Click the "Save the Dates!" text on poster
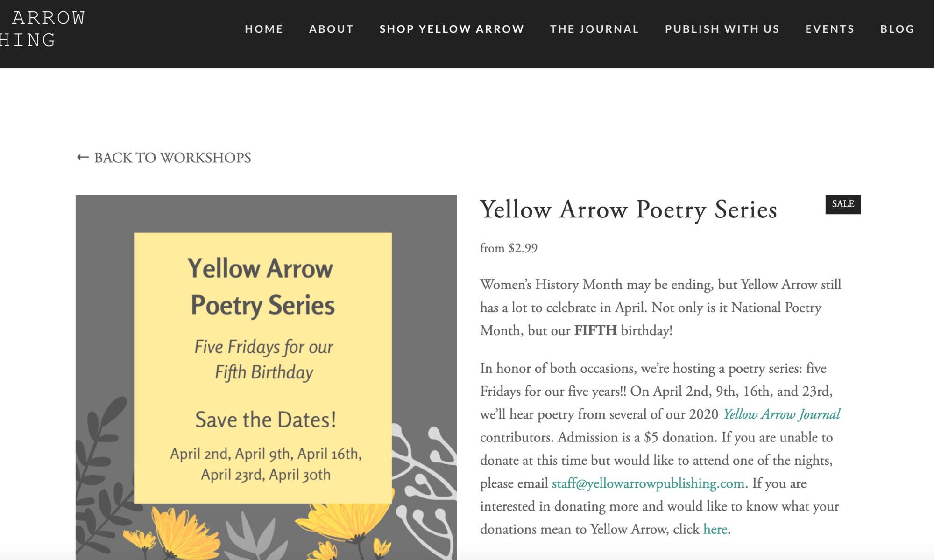This screenshot has height=560, width=934. pyautogui.click(x=265, y=420)
